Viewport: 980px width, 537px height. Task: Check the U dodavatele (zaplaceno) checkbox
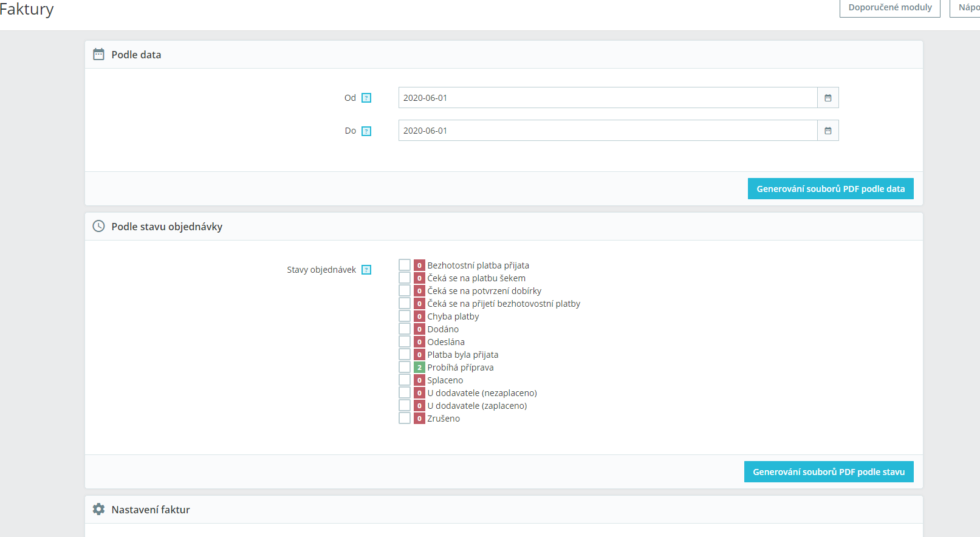405,405
